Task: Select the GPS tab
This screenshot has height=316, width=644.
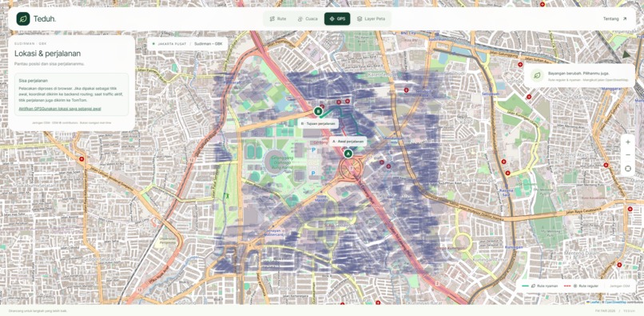Action: (337, 19)
